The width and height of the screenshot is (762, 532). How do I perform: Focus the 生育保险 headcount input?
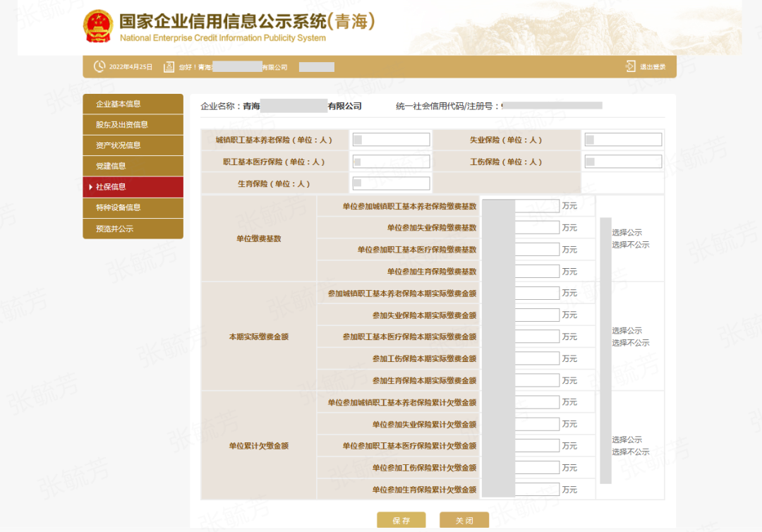coord(391,183)
